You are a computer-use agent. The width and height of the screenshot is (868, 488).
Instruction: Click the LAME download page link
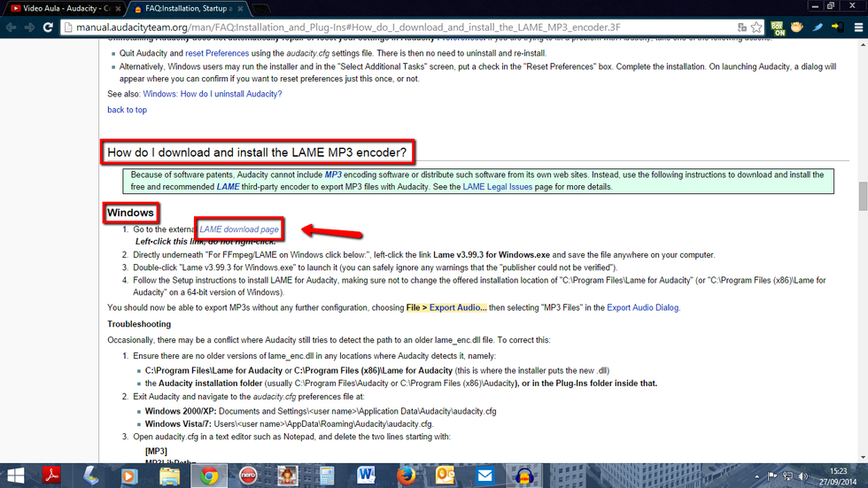point(239,229)
